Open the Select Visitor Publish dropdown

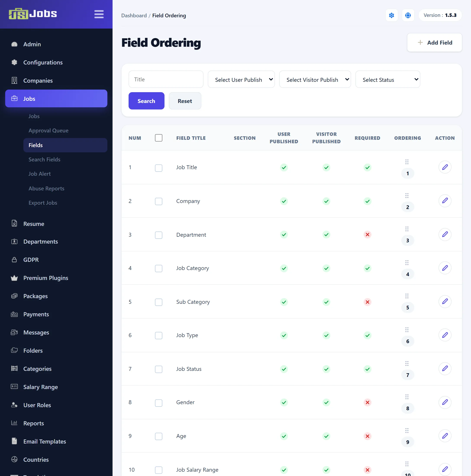315,79
